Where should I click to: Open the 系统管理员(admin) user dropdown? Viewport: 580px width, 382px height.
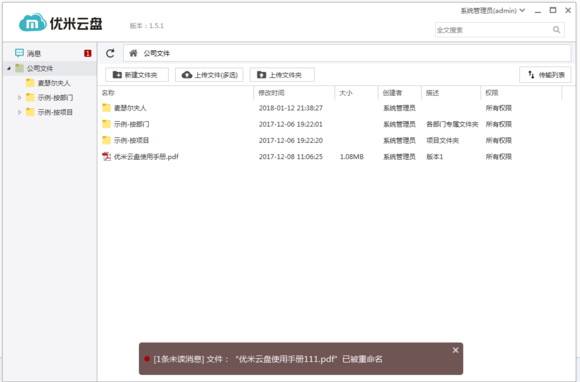(x=493, y=10)
